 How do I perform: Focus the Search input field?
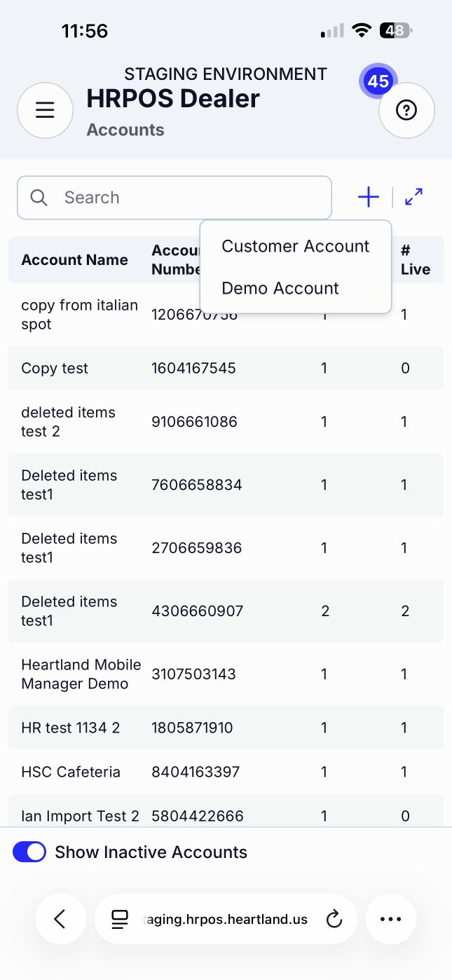tap(174, 198)
